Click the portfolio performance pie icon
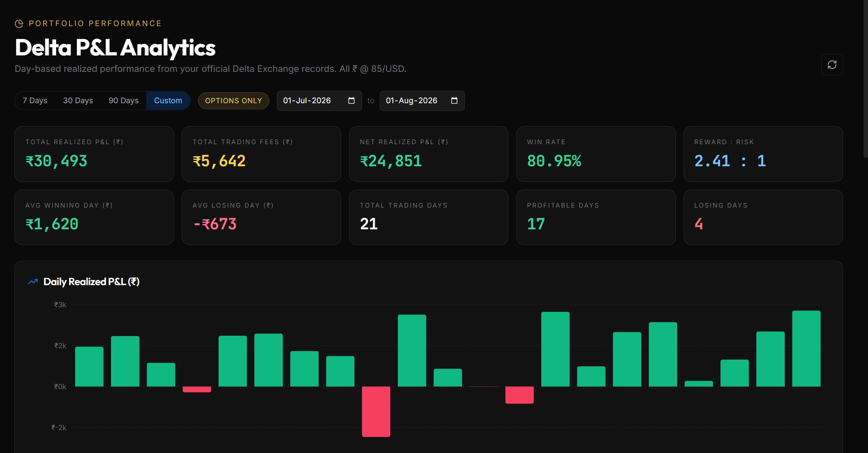 click(x=19, y=24)
